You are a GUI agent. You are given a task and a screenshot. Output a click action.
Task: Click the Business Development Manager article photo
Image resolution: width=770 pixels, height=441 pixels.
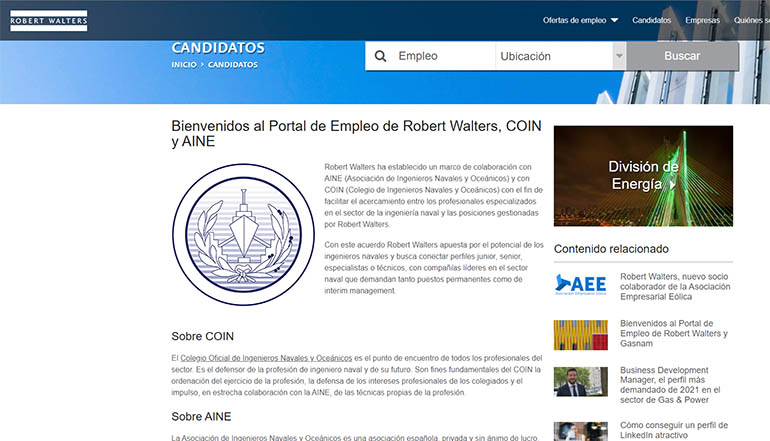tap(580, 382)
